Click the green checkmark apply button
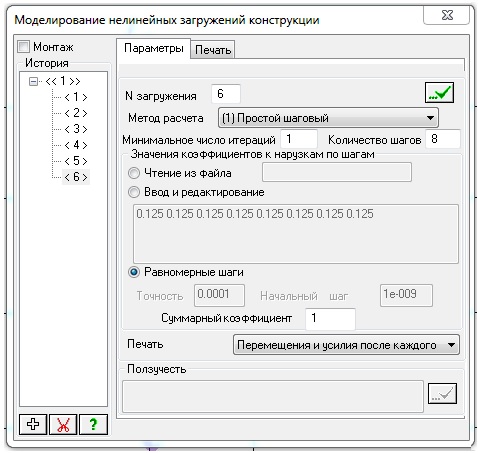 [x=439, y=92]
